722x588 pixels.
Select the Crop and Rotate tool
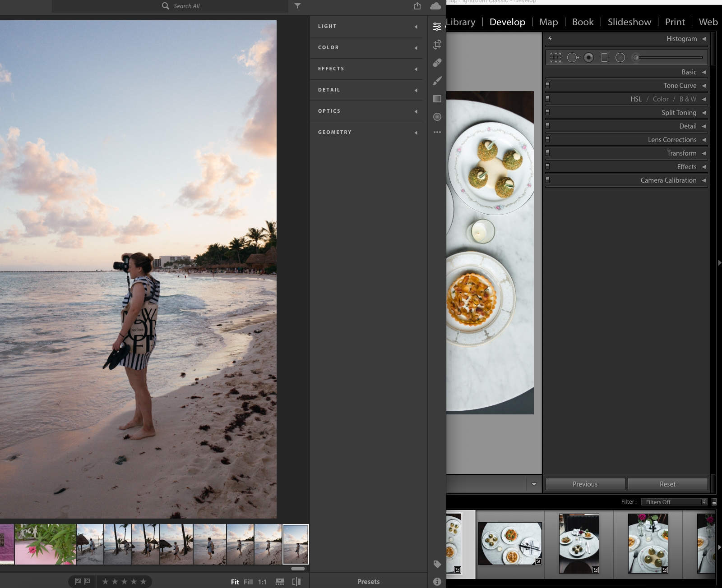tap(437, 45)
